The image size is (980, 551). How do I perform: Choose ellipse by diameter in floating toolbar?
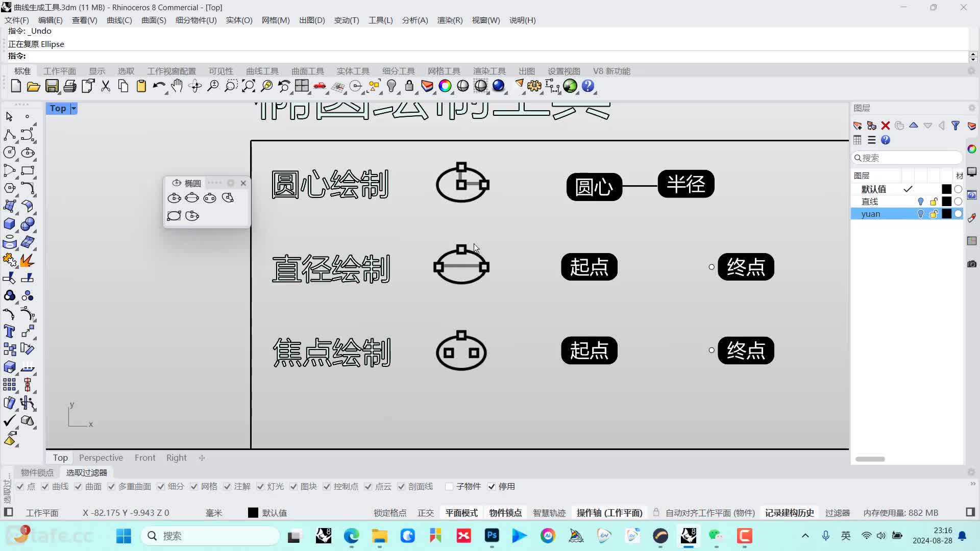(x=192, y=198)
